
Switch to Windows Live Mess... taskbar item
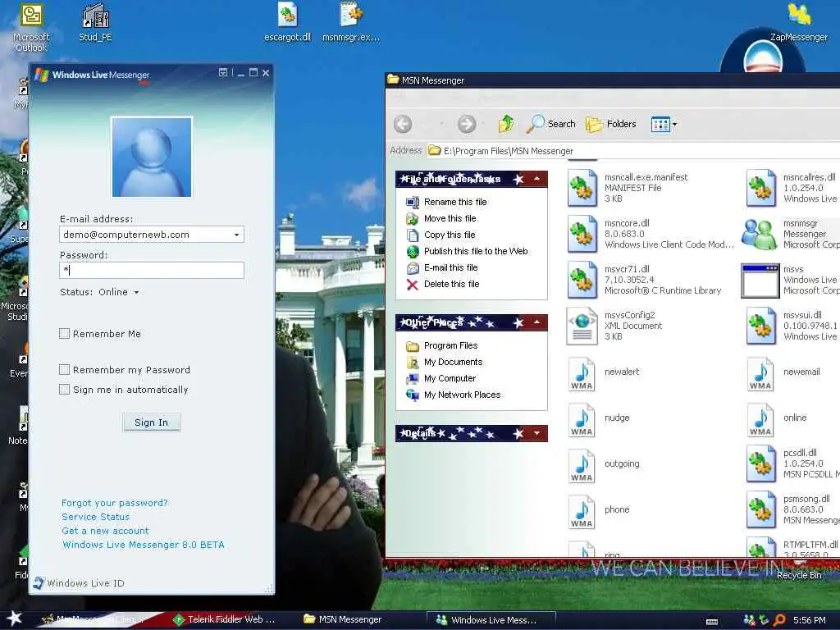pos(491,620)
